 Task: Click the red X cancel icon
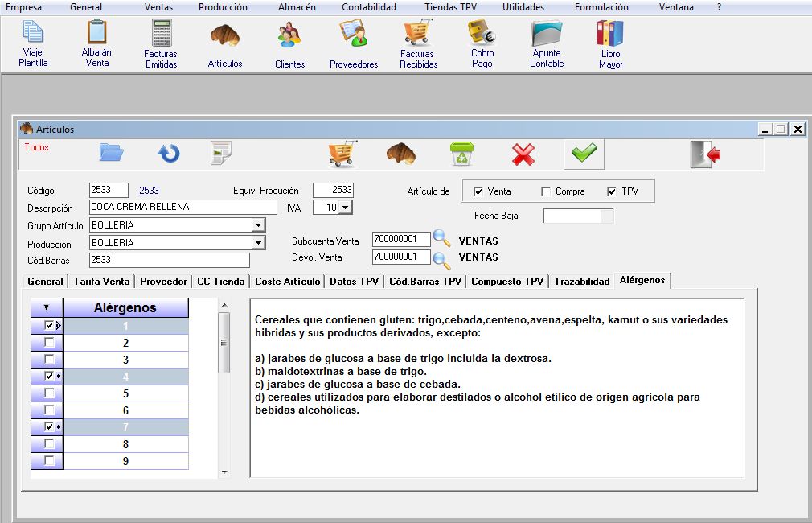[523, 153]
